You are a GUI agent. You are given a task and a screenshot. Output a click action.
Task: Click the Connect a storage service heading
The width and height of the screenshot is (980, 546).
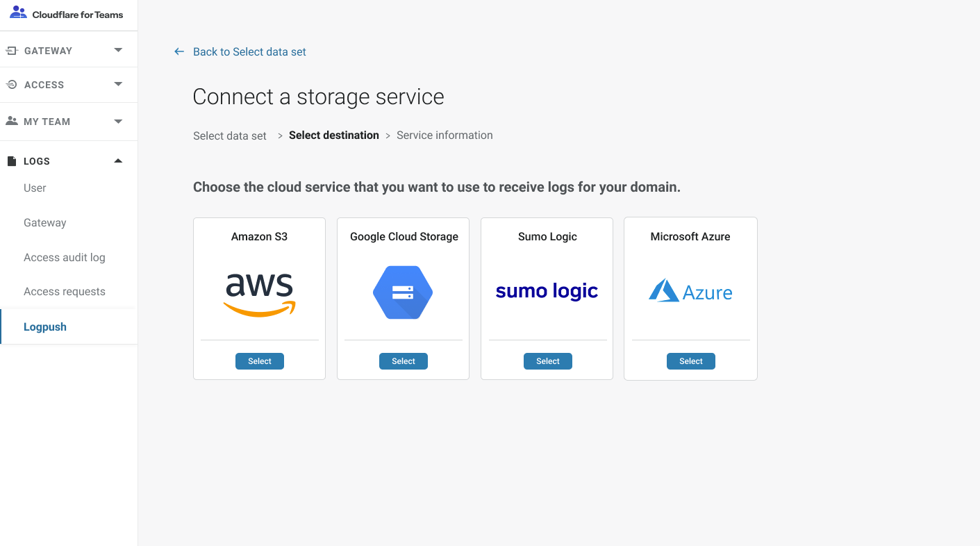tap(319, 97)
